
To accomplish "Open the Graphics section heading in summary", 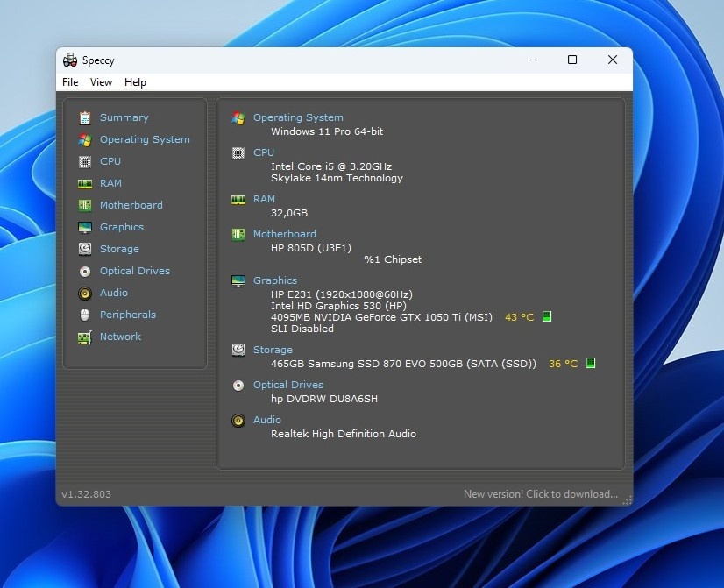I will (274, 280).
